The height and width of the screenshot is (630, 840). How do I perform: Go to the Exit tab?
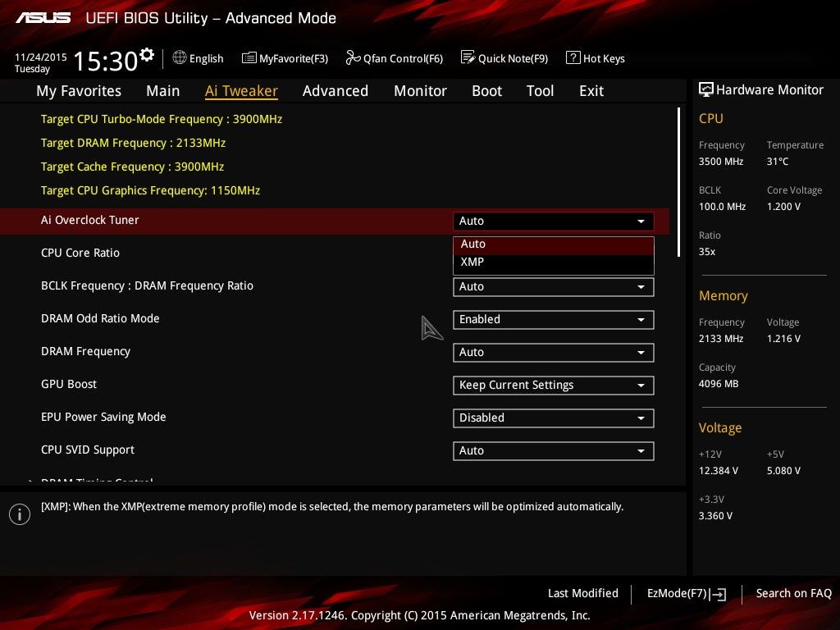point(591,91)
